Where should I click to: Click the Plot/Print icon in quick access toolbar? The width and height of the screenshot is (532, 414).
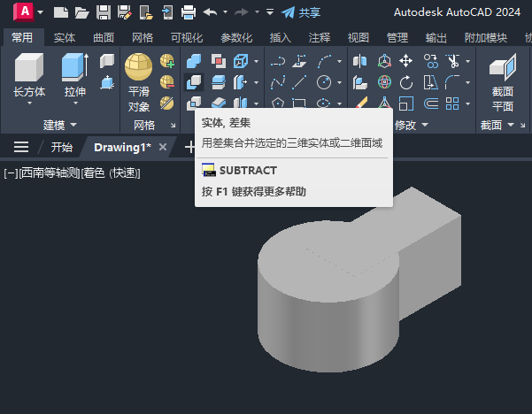tap(188, 12)
